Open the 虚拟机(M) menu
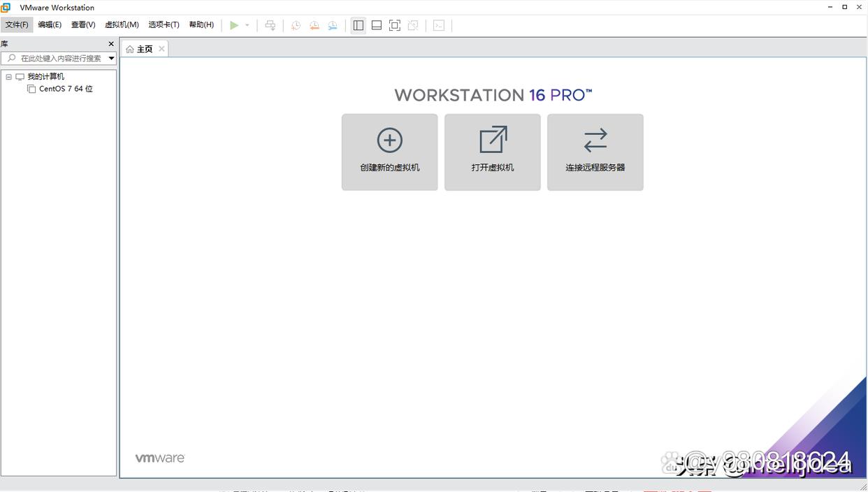868x492 pixels. click(122, 24)
